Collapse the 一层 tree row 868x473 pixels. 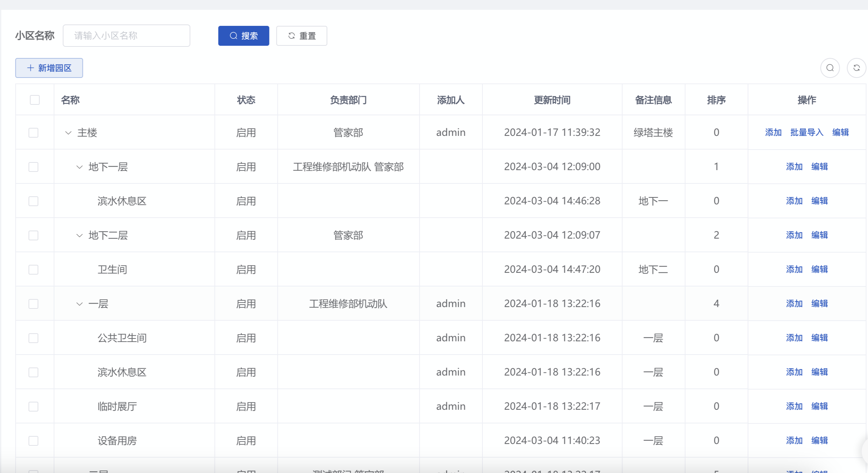[x=80, y=304]
